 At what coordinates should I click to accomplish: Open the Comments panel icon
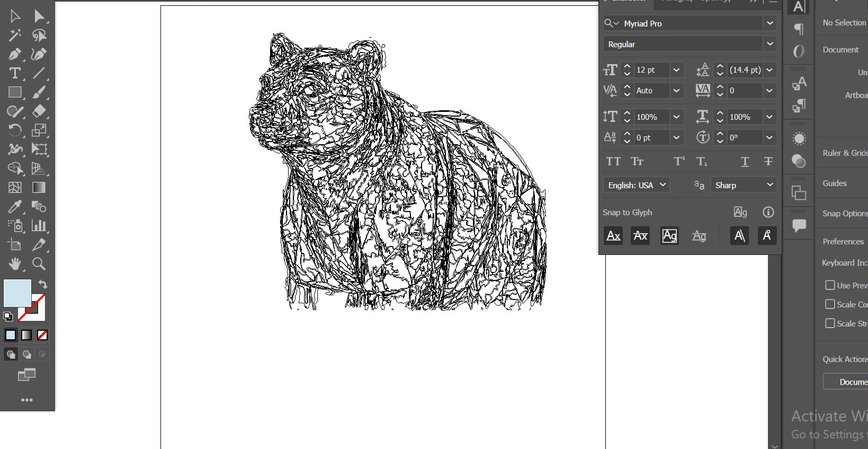(799, 226)
